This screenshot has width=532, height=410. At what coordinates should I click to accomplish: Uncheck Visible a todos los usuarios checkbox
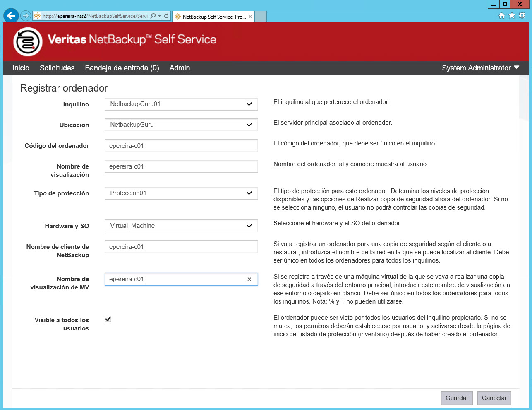108,319
